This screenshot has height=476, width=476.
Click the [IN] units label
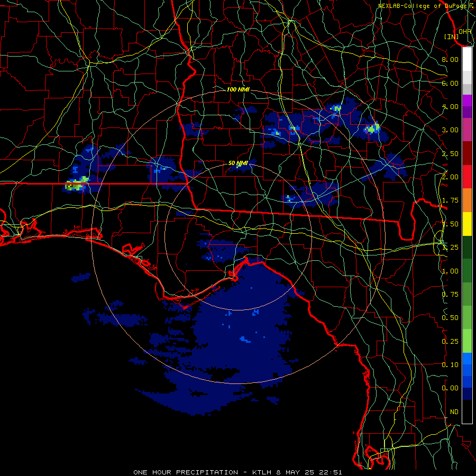point(452,36)
